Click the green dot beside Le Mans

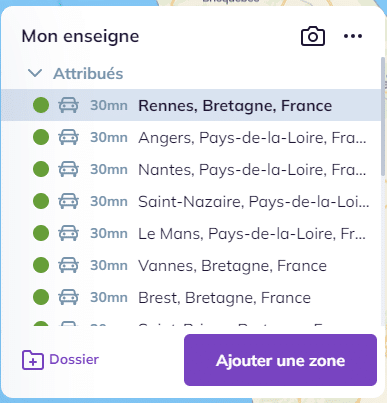click(x=41, y=233)
